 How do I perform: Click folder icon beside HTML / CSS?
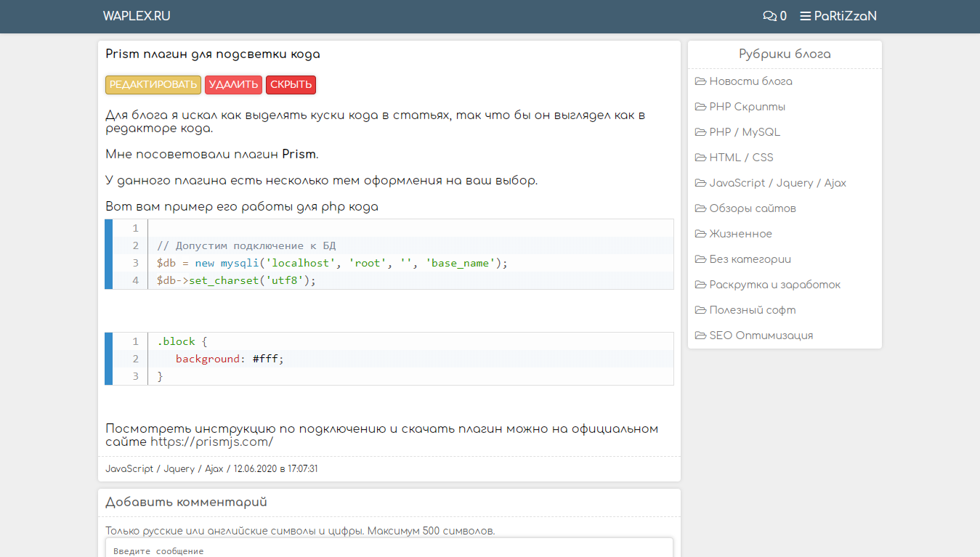click(700, 158)
